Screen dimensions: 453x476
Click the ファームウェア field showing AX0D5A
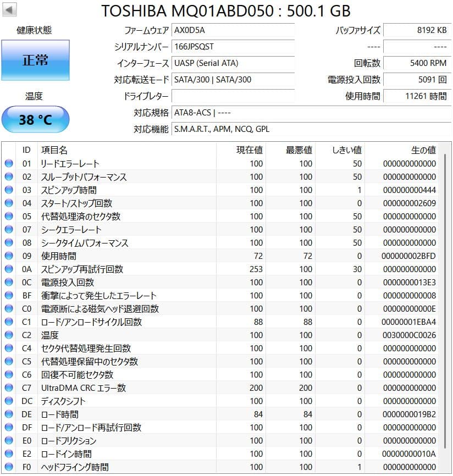coord(234,30)
